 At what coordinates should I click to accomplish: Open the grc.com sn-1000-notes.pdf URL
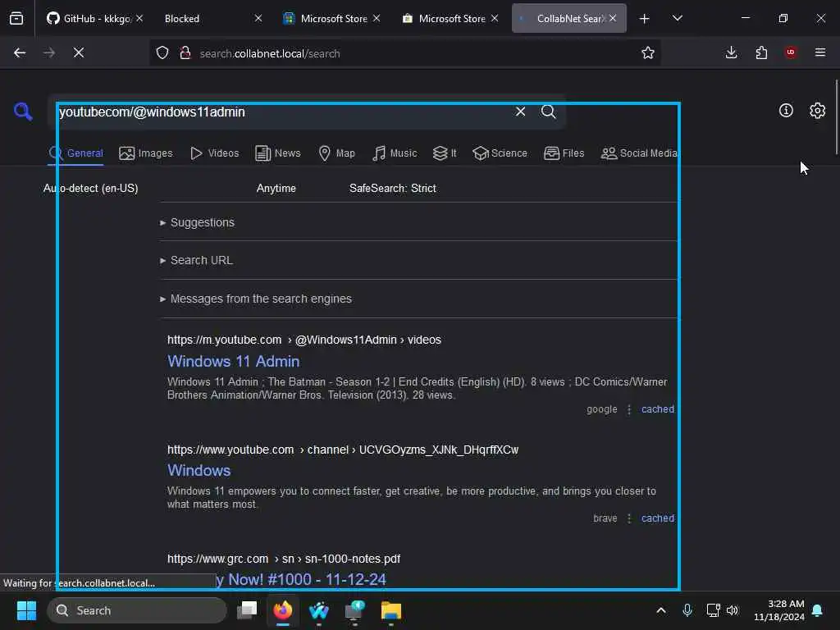(x=283, y=559)
